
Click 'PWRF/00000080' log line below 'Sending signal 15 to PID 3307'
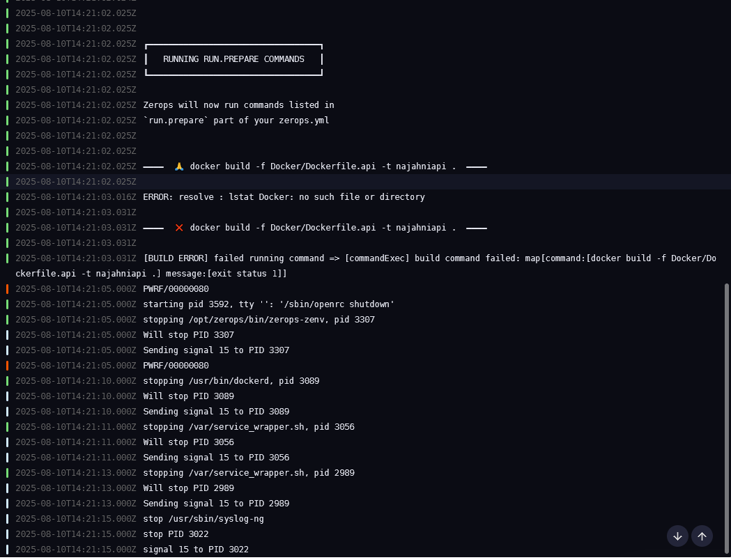point(176,366)
